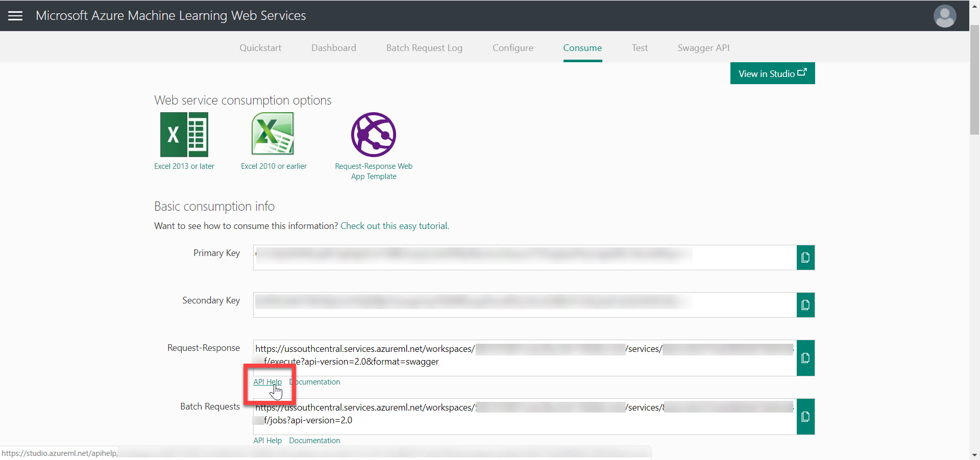Copy the Request-Response URL
Viewport: 980px width, 460px height.
(805, 358)
